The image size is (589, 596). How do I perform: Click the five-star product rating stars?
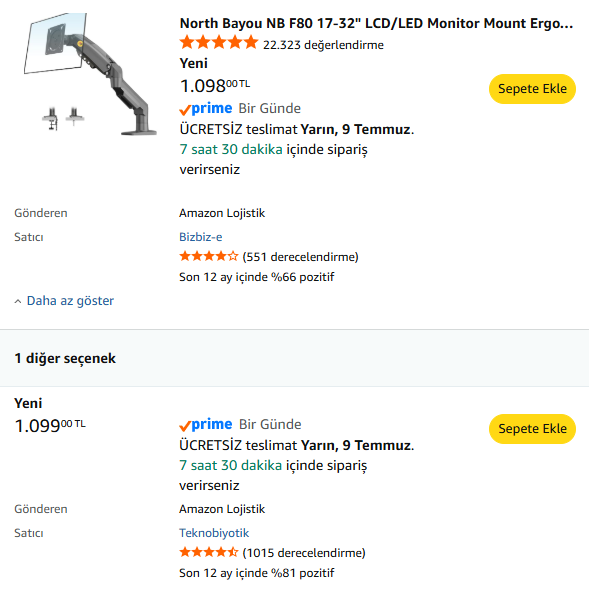219,43
